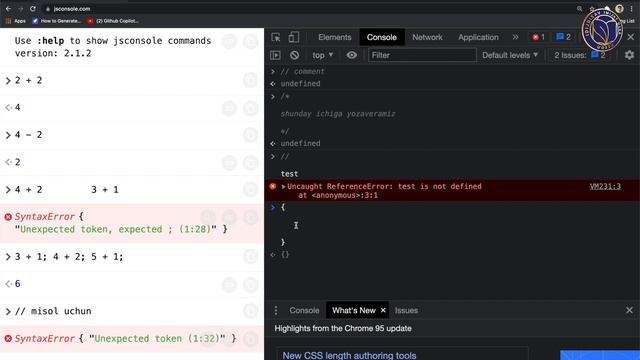
Task: Click the result value 4 in jsconsole
Action: (x=18, y=107)
